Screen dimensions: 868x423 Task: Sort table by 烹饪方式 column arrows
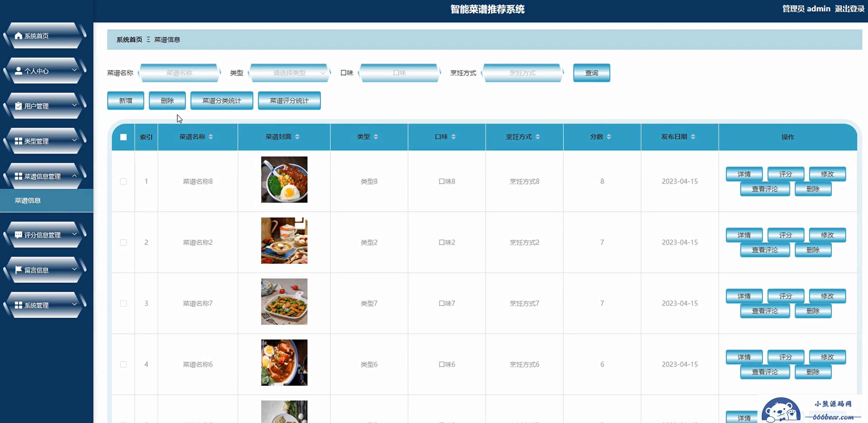click(538, 137)
